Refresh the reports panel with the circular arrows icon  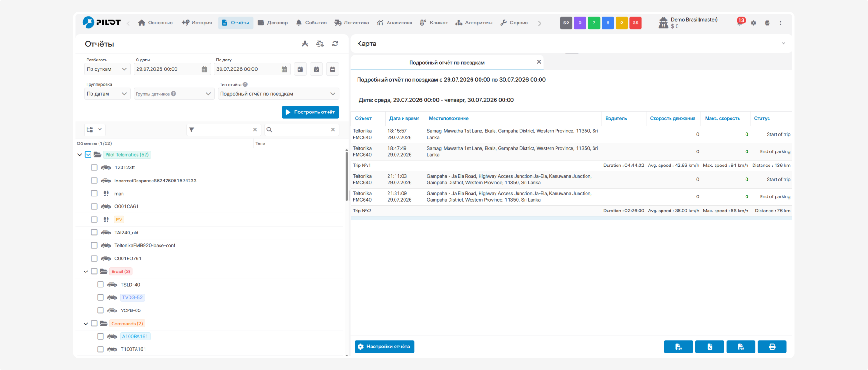[335, 44]
